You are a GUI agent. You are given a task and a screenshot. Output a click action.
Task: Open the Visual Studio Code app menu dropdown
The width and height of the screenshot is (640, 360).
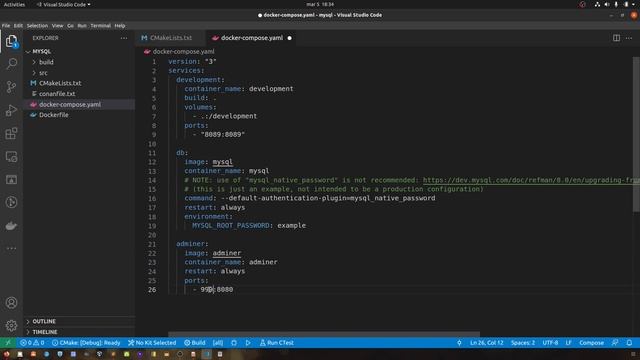64,4
